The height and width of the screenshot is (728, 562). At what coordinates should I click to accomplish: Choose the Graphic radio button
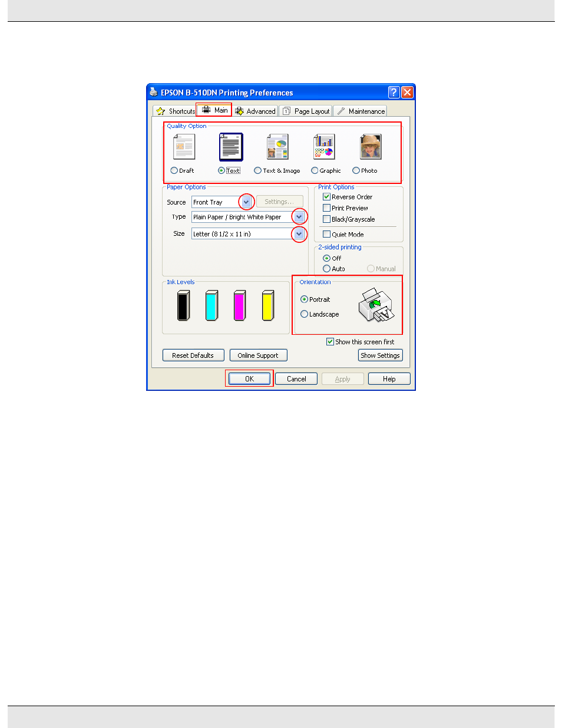tap(315, 170)
